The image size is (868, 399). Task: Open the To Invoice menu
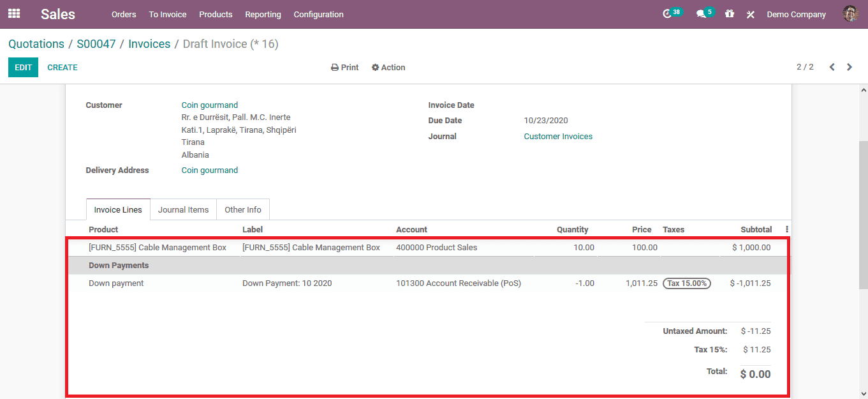[x=168, y=14]
